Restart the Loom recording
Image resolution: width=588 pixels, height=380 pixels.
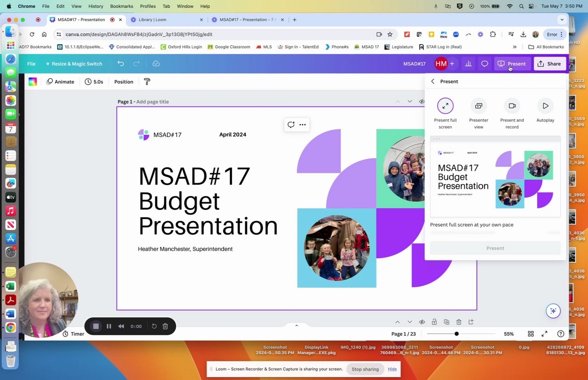point(154,326)
